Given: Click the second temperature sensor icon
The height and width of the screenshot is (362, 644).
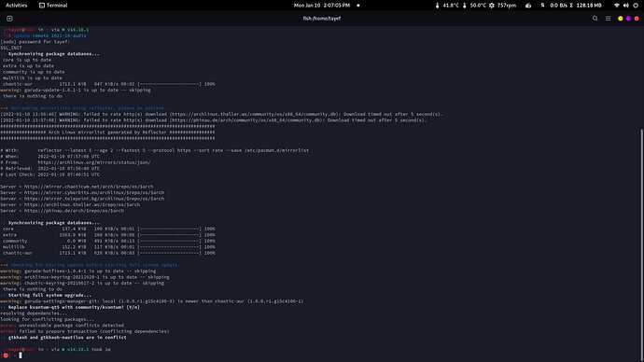Looking at the screenshot, I should [x=465, y=6].
